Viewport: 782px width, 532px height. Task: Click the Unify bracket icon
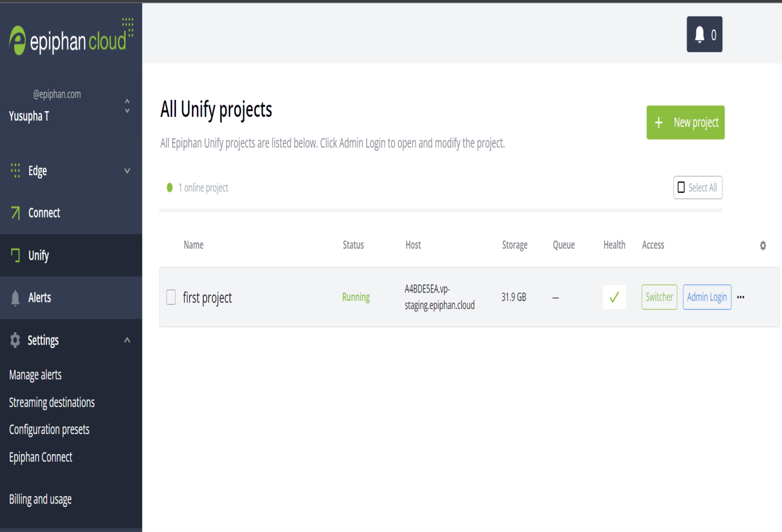tap(15, 255)
